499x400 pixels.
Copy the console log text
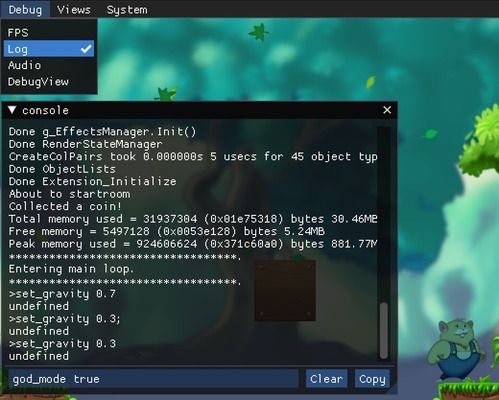point(372,379)
